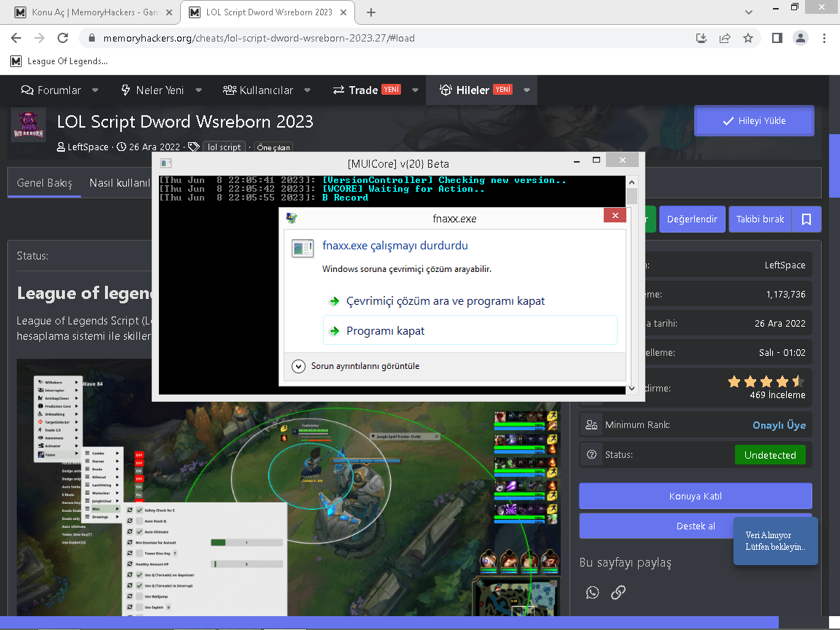Click the Undetected status badge

[x=770, y=455]
